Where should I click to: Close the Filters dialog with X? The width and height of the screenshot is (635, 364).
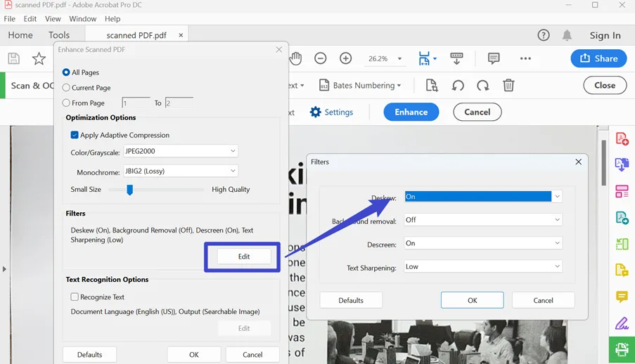tap(578, 162)
